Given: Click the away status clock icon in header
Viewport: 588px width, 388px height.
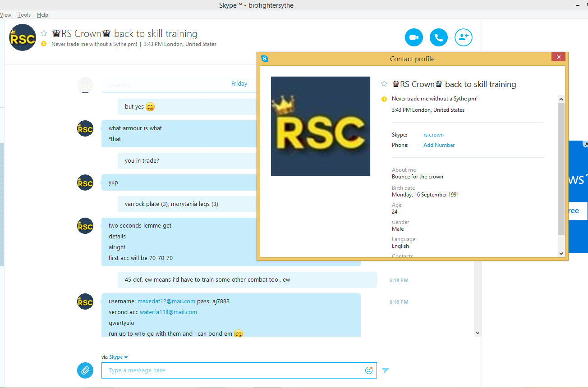Looking at the screenshot, I should pos(44,44).
